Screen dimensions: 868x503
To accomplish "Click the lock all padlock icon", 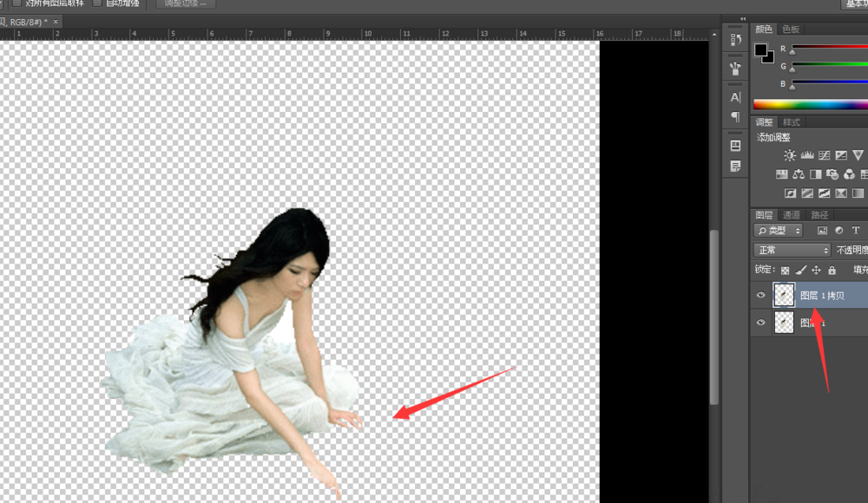I will tap(832, 270).
